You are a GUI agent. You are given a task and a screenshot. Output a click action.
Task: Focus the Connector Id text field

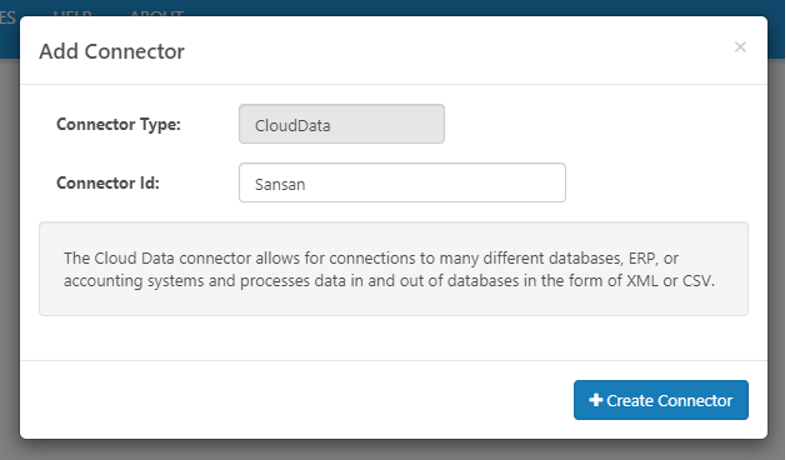click(402, 183)
